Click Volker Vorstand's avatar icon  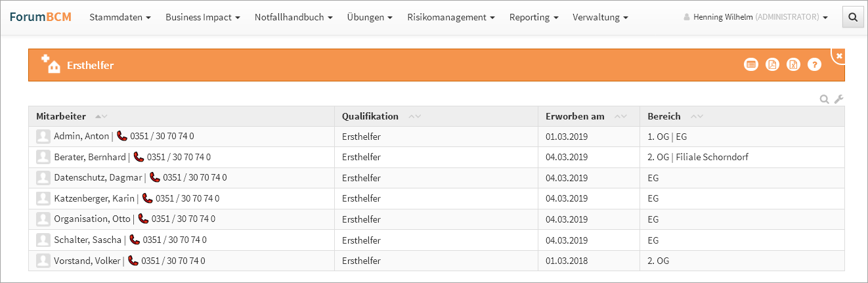43,261
